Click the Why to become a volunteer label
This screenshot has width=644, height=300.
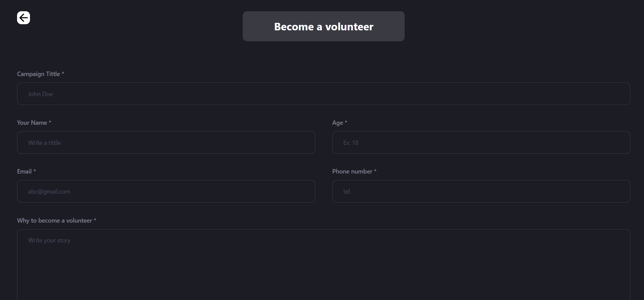click(x=55, y=221)
